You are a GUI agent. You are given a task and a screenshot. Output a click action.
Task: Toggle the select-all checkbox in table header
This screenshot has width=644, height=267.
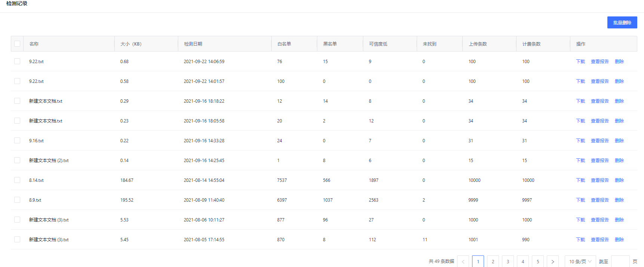tap(17, 44)
